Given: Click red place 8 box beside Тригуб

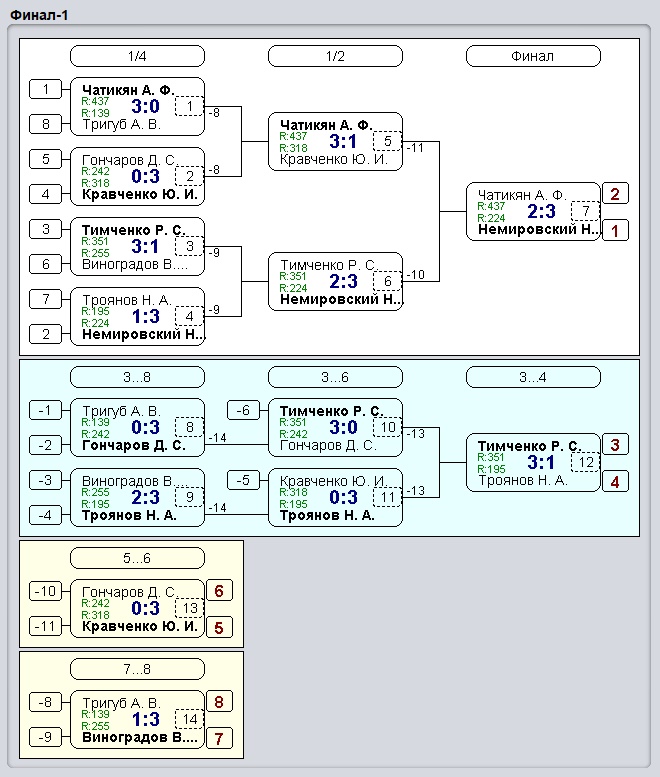Looking at the screenshot, I should pyautogui.click(x=219, y=701).
